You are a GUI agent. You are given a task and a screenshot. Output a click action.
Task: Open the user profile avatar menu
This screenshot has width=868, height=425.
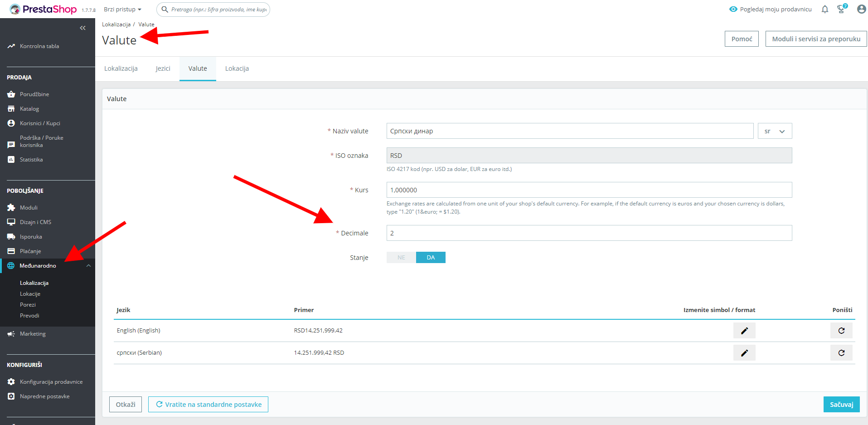pos(861,9)
